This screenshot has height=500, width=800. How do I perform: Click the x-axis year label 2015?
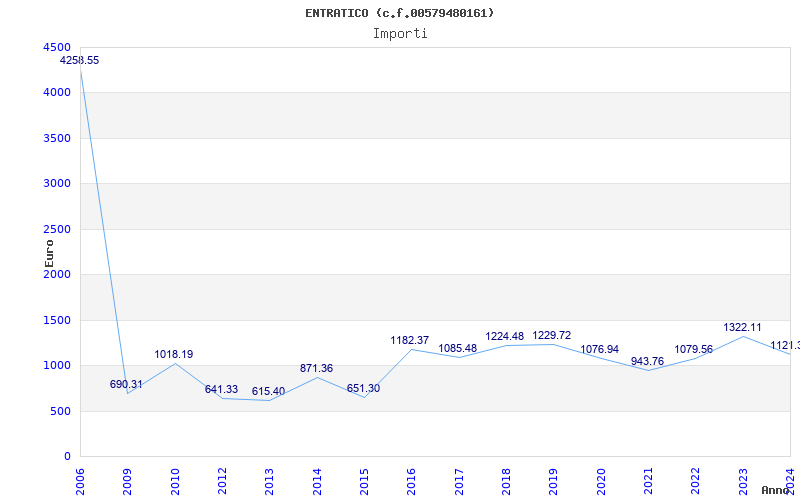click(x=364, y=482)
